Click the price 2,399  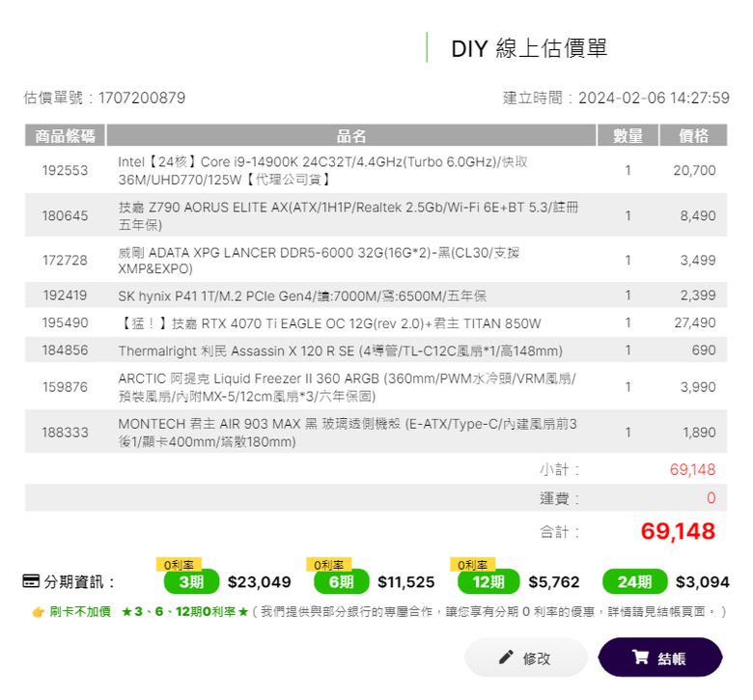click(x=698, y=295)
